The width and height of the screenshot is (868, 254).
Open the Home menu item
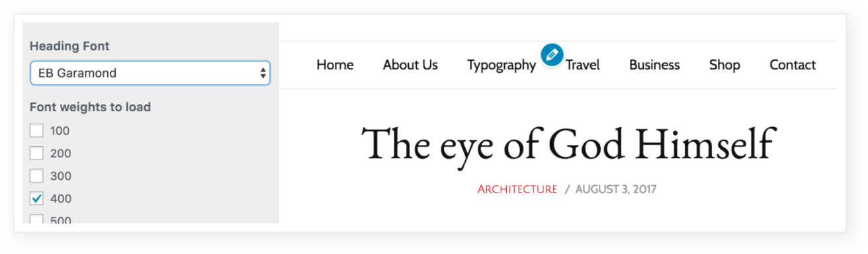coord(335,65)
